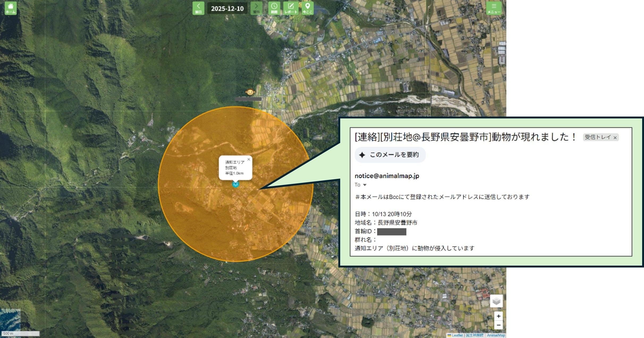Open the メニュー hamburger menu
The width and height of the screenshot is (644, 338).
click(494, 8)
